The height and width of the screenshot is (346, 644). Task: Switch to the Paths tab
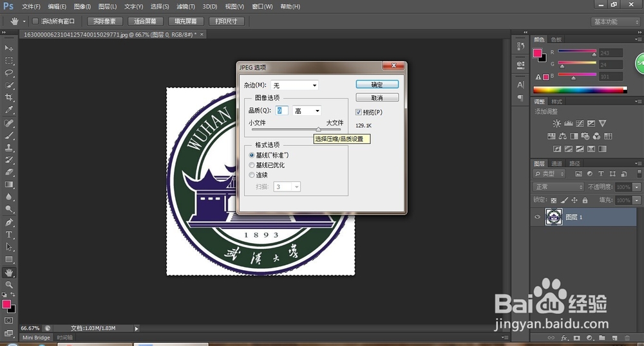(574, 163)
